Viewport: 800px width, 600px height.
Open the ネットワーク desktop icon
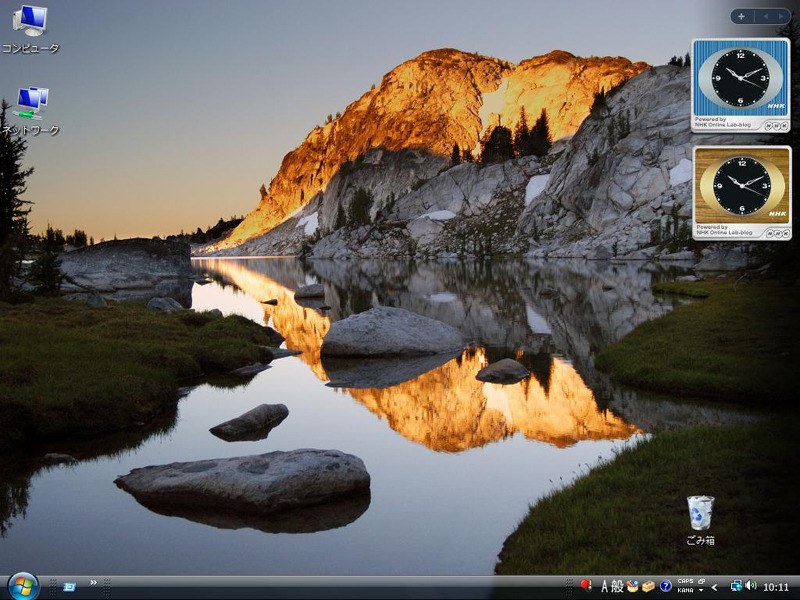click(x=30, y=111)
